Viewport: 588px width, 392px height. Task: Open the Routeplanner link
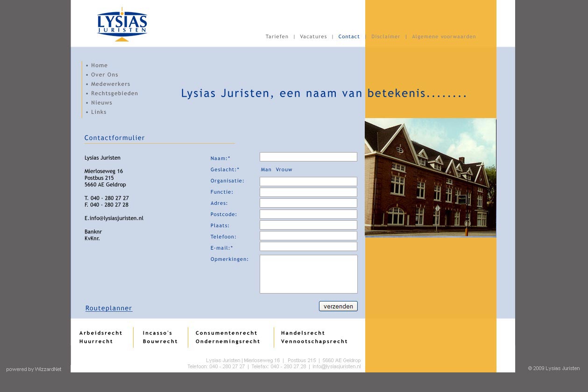click(109, 308)
